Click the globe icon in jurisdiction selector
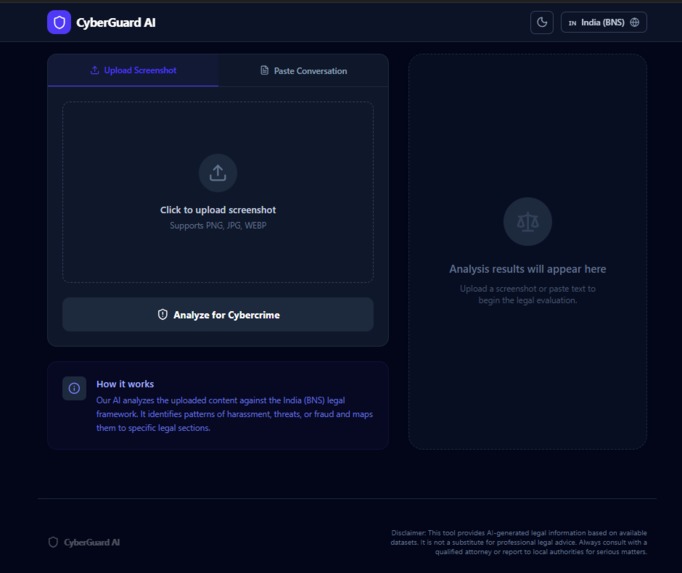Screen dimensions: 682x573 [635, 22]
